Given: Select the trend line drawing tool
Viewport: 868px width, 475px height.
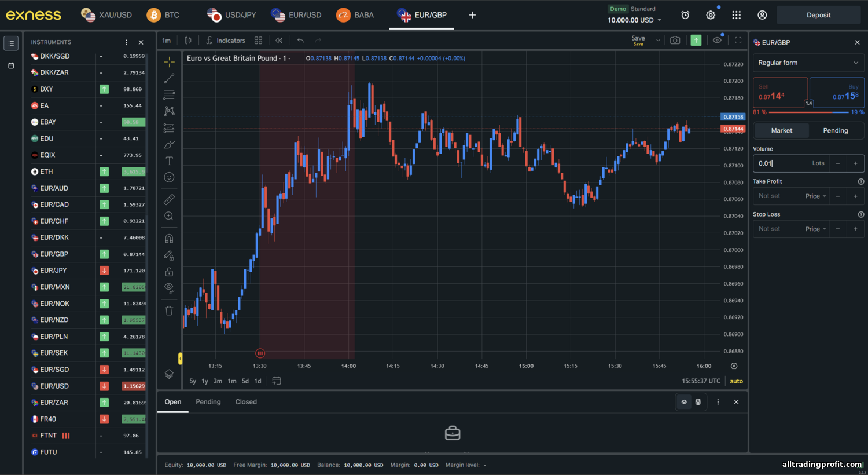Looking at the screenshot, I should [x=169, y=78].
